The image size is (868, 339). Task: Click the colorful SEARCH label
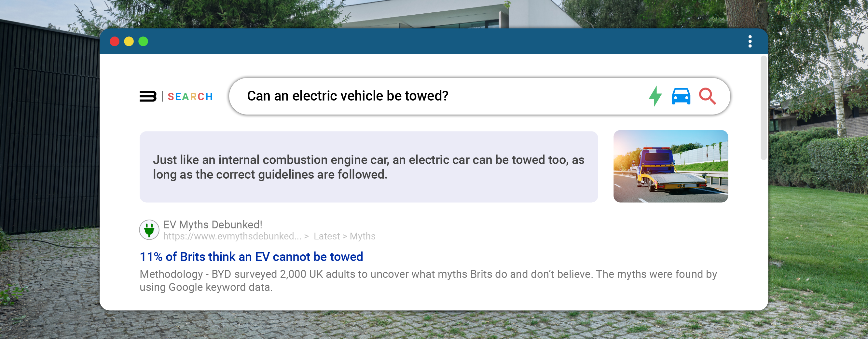pos(190,97)
